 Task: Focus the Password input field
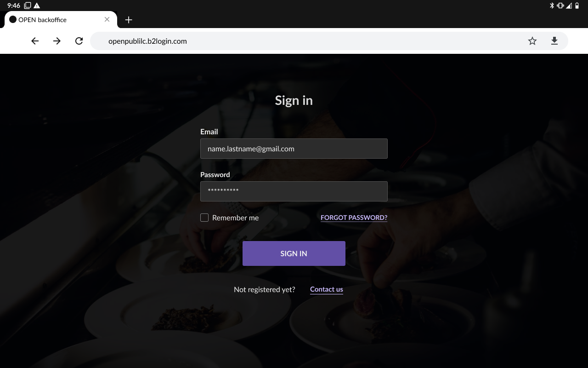(294, 191)
